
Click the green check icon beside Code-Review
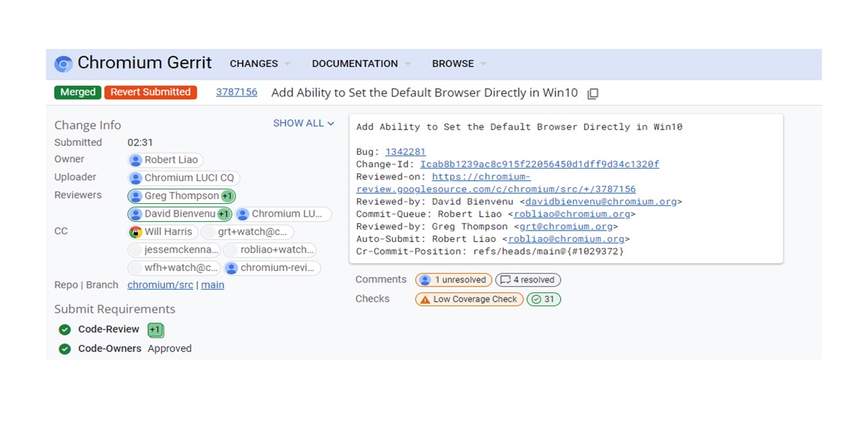(x=65, y=330)
